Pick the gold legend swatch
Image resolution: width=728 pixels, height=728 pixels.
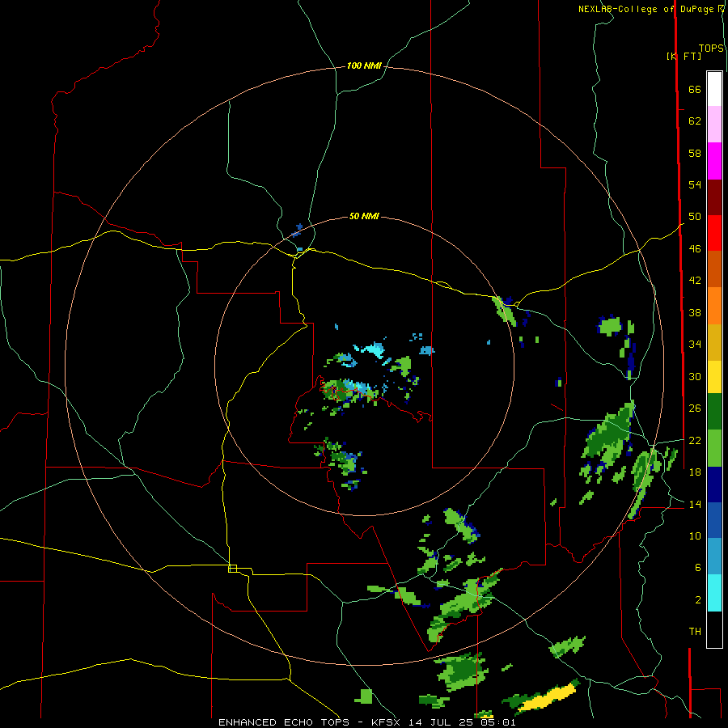click(714, 342)
